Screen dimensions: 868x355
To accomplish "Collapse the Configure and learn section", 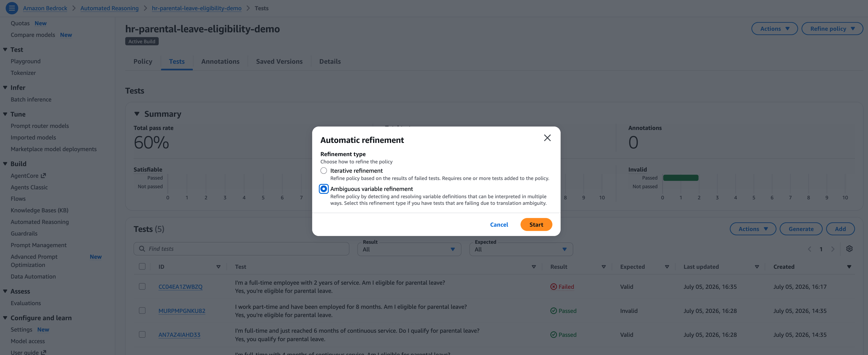I will point(5,318).
